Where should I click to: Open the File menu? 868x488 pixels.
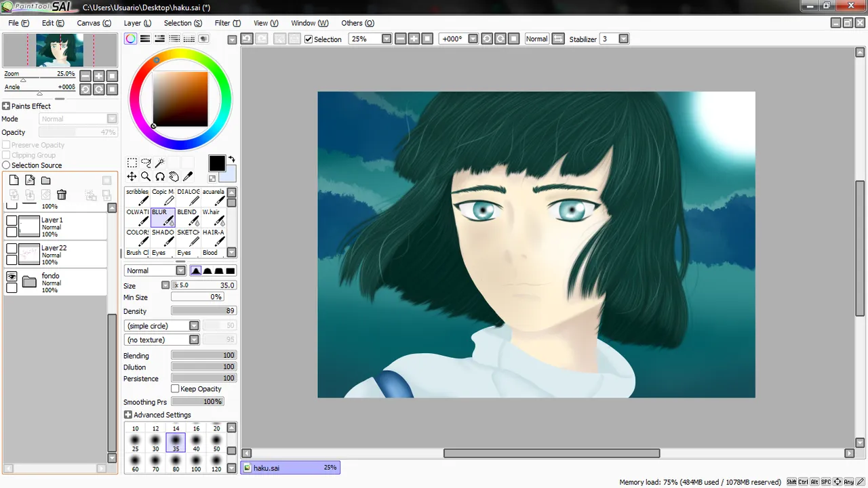pyautogui.click(x=18, y=23)
